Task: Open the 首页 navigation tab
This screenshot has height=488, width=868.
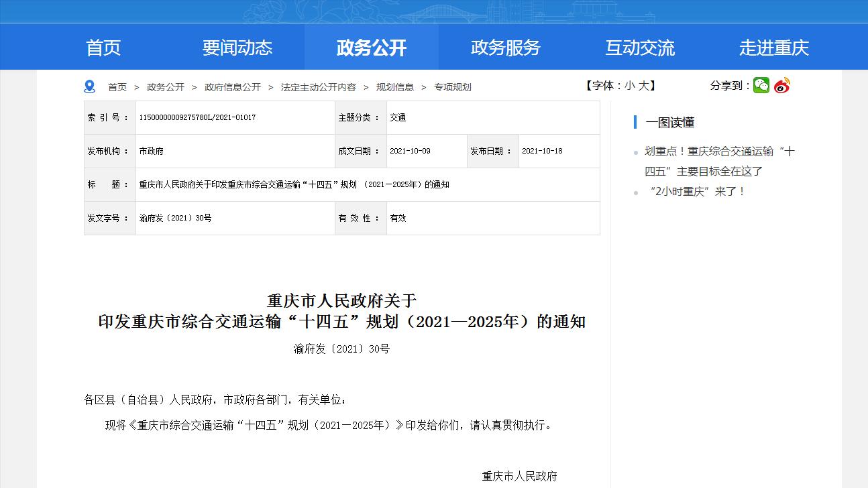Action: [x=103, y=47]
